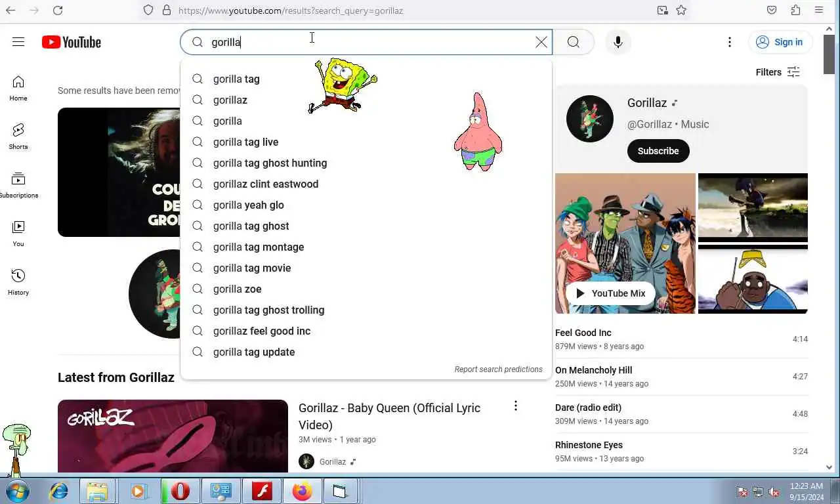Image resolution: width=840 pixels, height=504 pixels.
Task: Click the address bar URL field
Action: [x=413, y=10]
